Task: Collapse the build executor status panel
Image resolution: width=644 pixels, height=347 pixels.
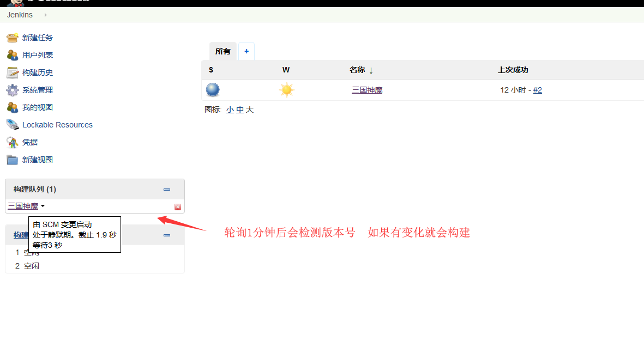Action: [167, 235]
